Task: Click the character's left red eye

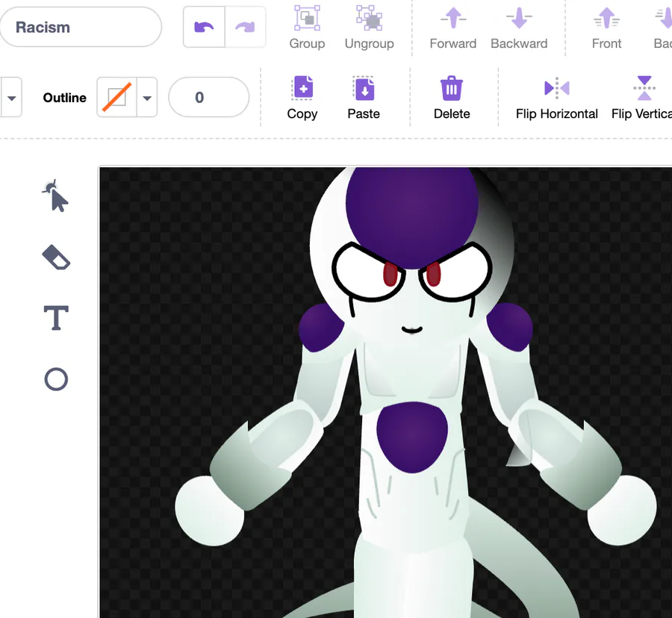Action: tap(390, 274)
